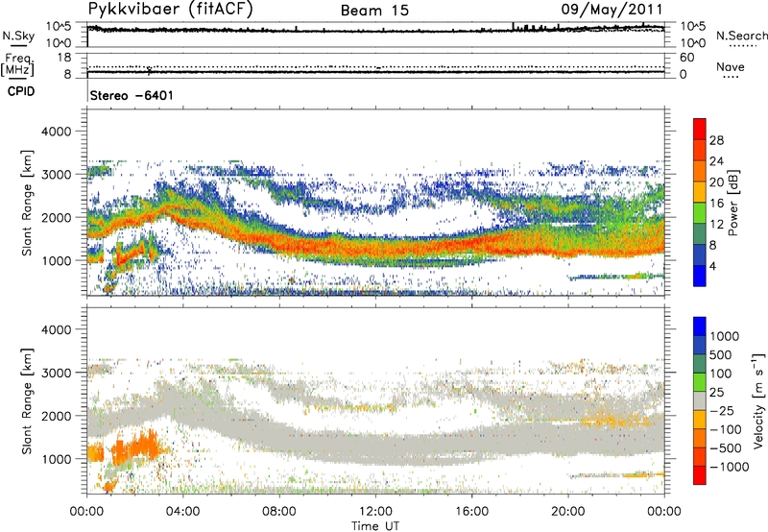
Task: Click the 'N.Sky' legend label
Action: [18, 36]
